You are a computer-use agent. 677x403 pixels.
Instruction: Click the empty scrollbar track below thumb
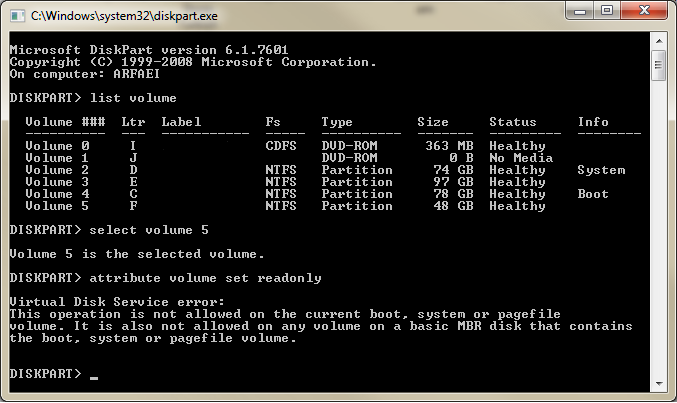[x=659, y=228]
